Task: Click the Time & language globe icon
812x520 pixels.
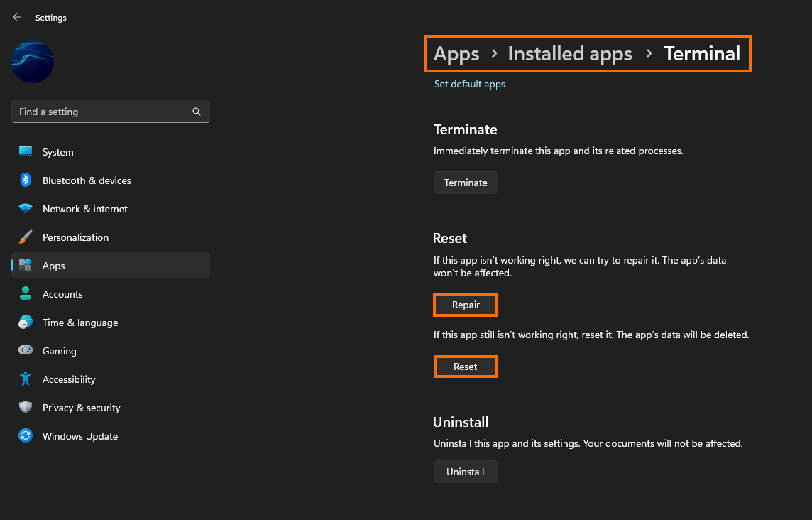Action: [26, 322]
